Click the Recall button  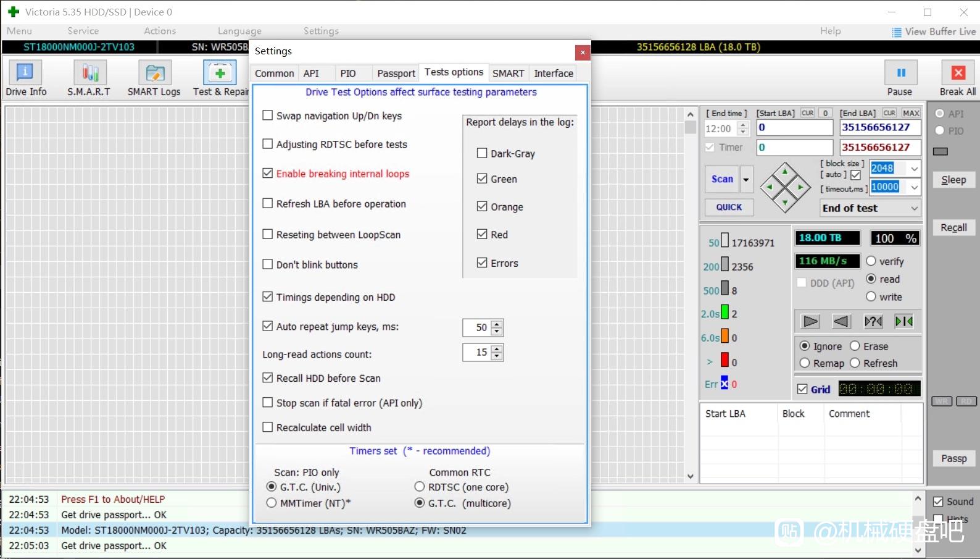tap(953, 227)
